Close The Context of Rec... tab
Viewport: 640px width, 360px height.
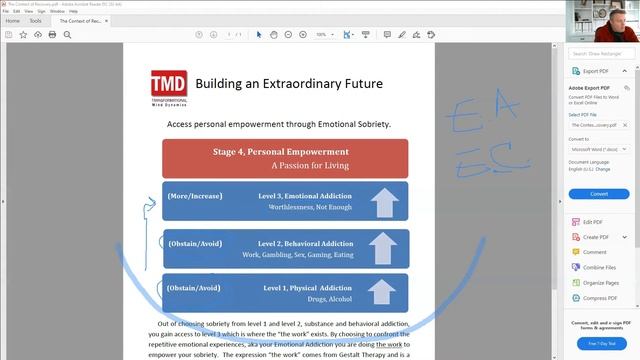click(107, 21)
